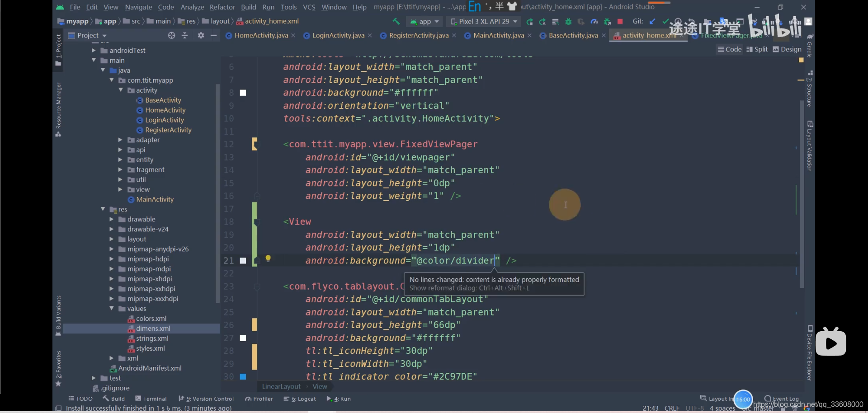The height and width of the screenshot is (413, 868).
Task: Open the VCS menu
Action: pyautogui.click(x=309, y=7)
